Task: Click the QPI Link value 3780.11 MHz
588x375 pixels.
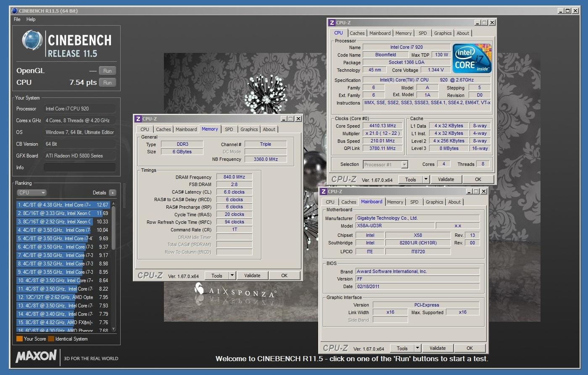Action: coord(383,148)
